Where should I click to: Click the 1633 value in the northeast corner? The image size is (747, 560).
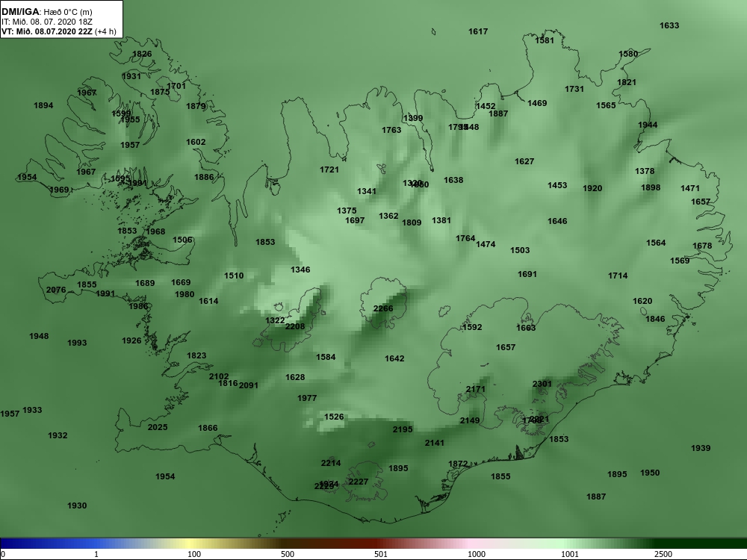669,25
